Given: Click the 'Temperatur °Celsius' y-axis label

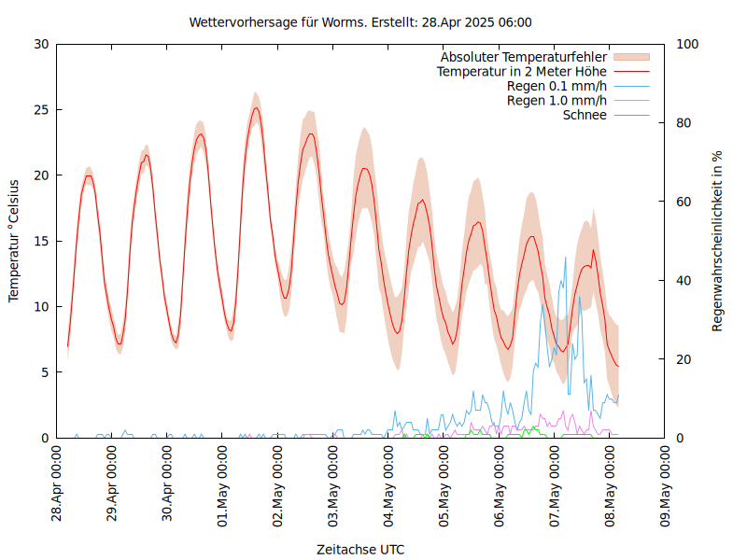Looking at the screenshot, I should [14, 241].
